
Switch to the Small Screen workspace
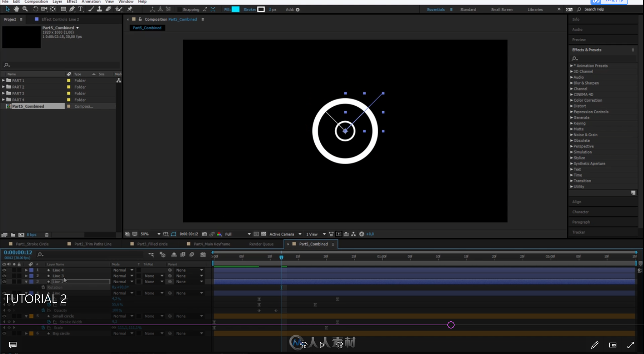coord(502,10)
